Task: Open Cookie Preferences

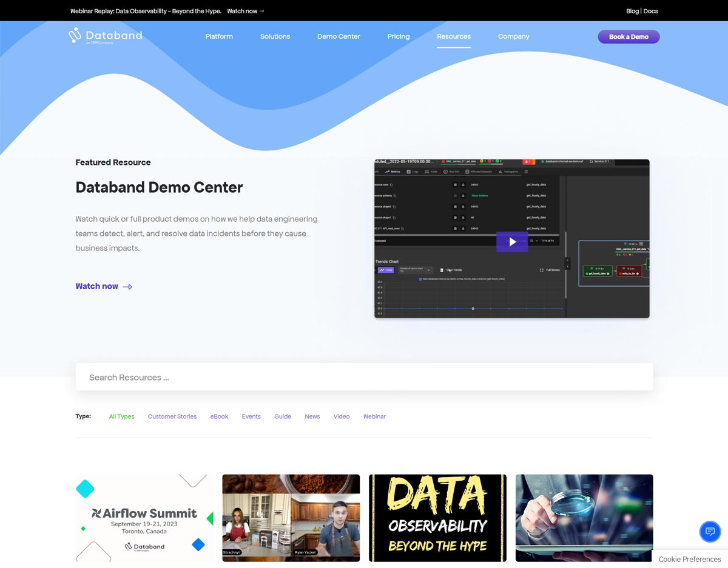Action: [x=690, y=559]
